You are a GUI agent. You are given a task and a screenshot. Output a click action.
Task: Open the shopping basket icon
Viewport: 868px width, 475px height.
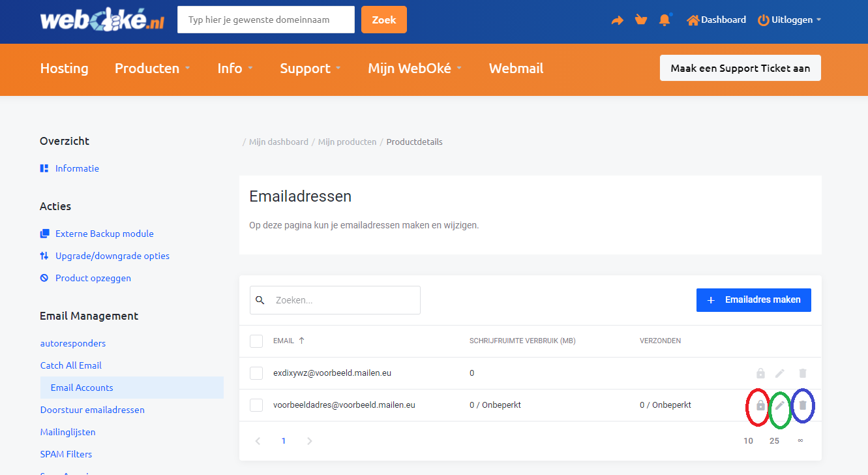641,20
